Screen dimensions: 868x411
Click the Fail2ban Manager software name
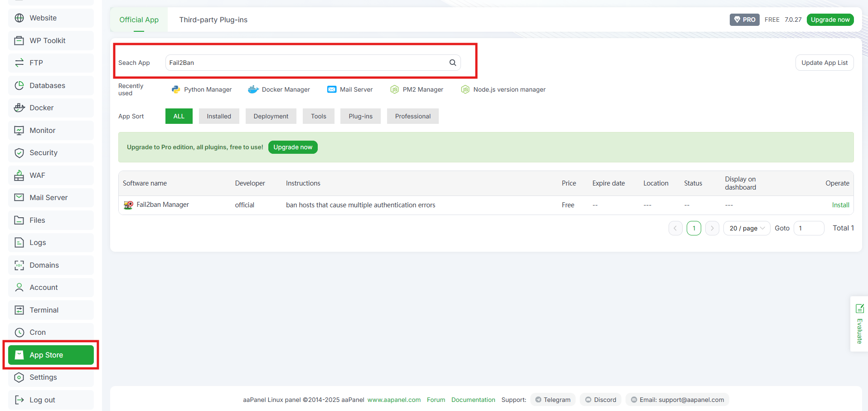click(163, 205)
